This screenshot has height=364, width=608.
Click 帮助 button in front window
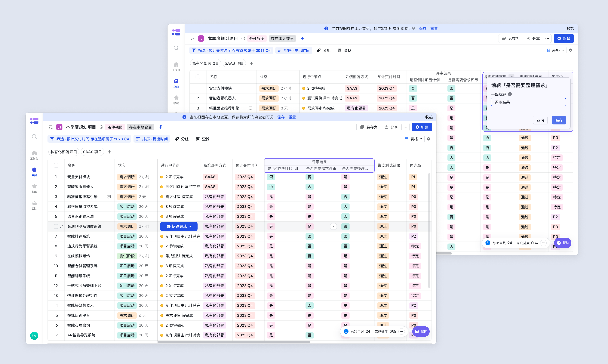point(421,331)
